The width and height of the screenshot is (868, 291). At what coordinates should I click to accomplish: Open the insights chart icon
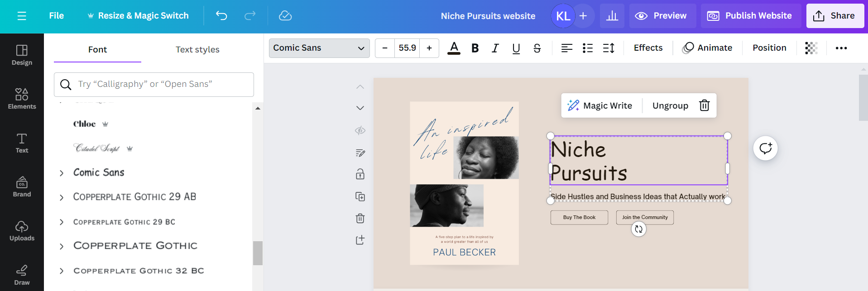coord(612,16)
